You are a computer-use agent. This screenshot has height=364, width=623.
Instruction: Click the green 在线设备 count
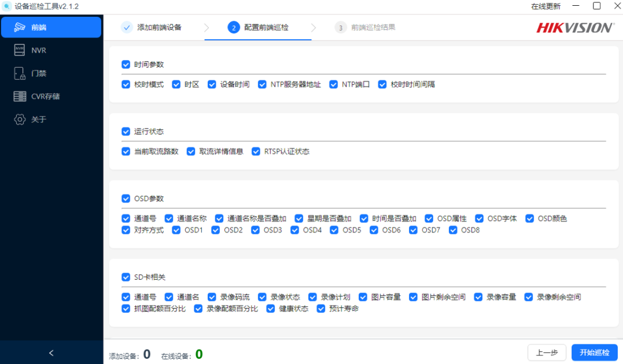199,354
